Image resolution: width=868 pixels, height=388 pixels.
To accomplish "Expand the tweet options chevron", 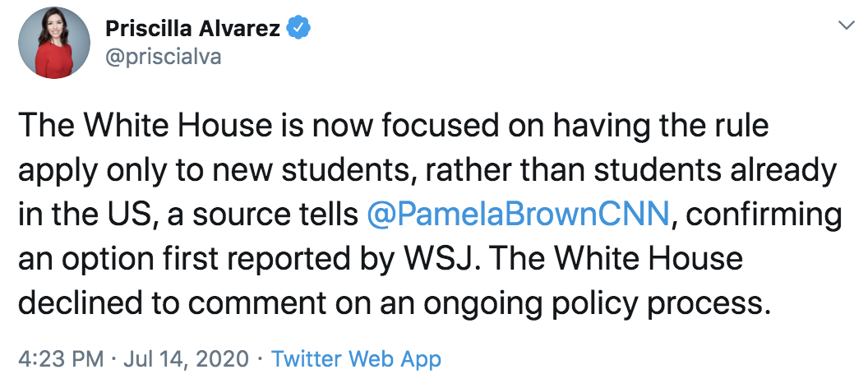I will point(845,27).
